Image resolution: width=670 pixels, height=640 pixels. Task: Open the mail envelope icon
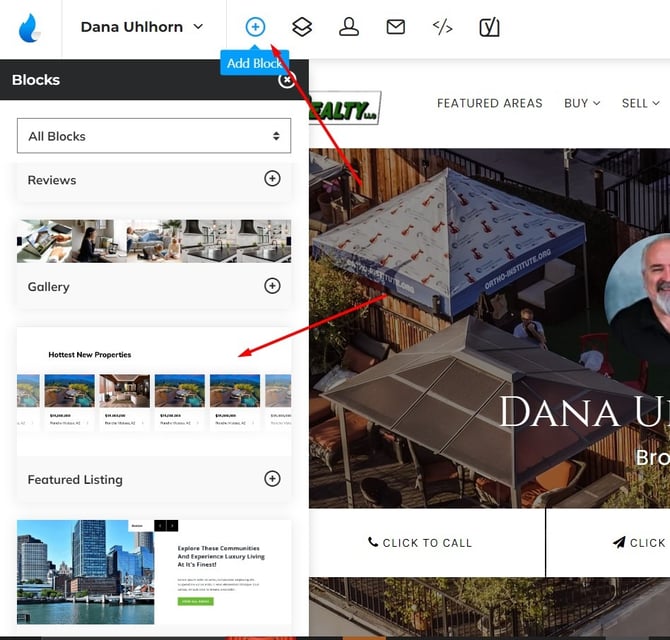(x=396, y=27)
